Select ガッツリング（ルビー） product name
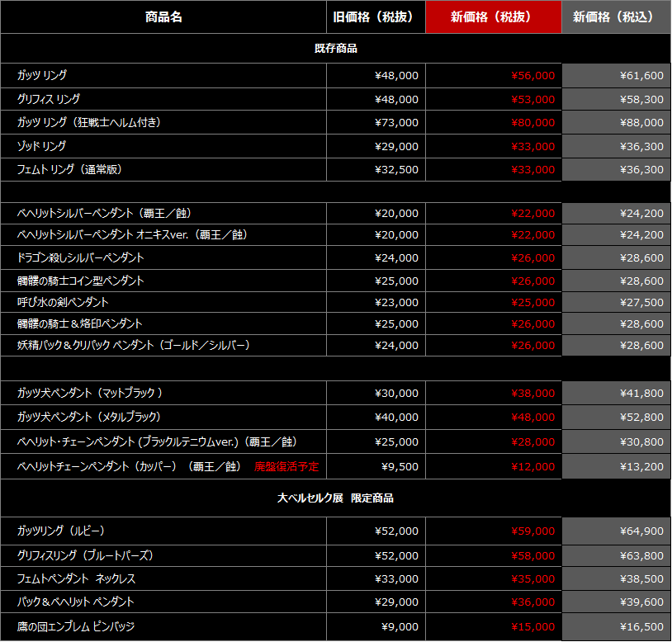 pos(61,531)
